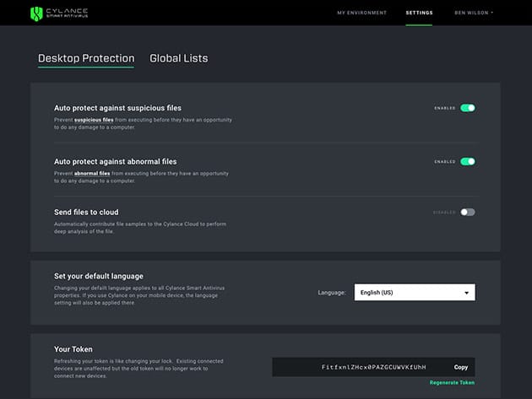Go to Settings in top navigation
The height and width of the screenshot is (399, 532).
coord(419,13)
